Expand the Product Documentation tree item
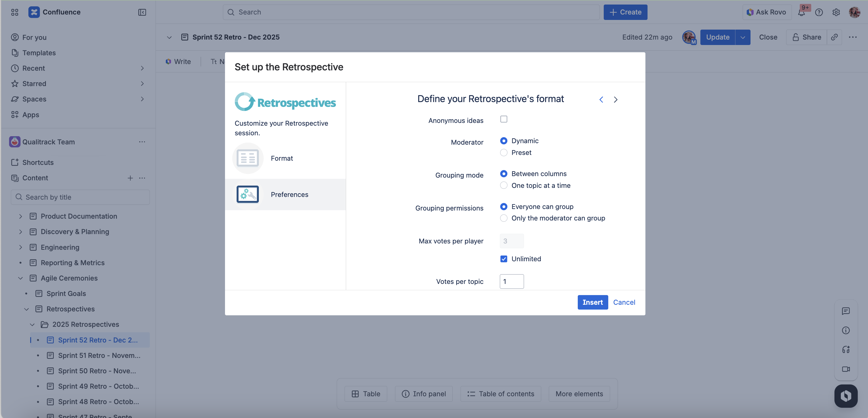The width and height of the screenshot is (868, 418). [21, 216]
